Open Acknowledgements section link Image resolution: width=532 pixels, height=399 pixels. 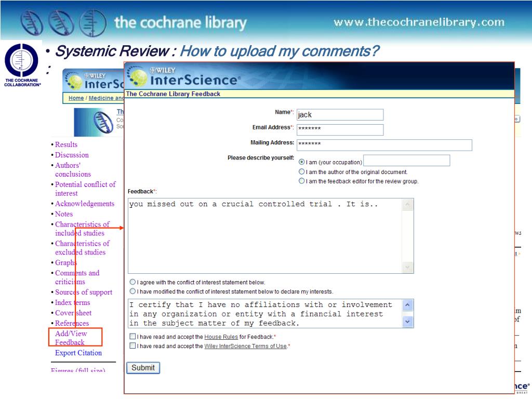click(85, 204)
